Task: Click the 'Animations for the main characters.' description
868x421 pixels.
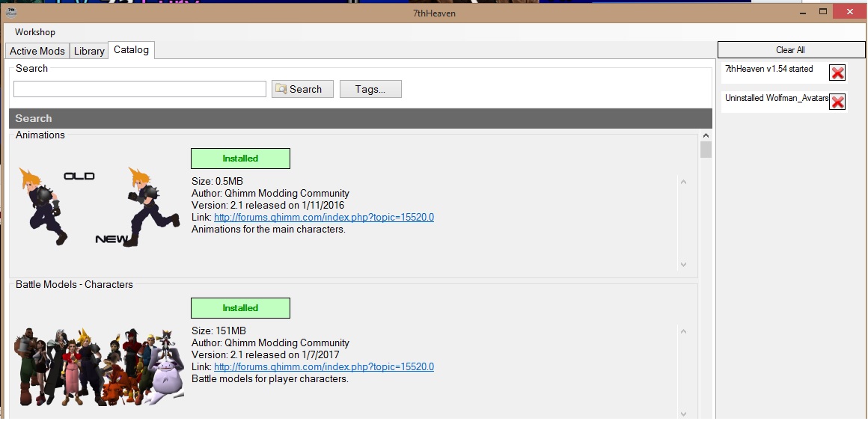Action: [269, 229]
